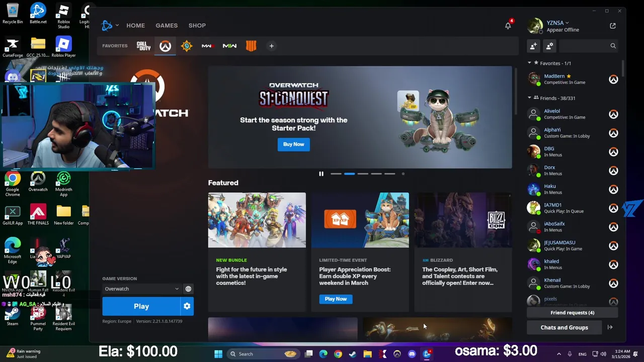Select friend Khenail
The image size is (644, 362).
[x=573, y=283]
